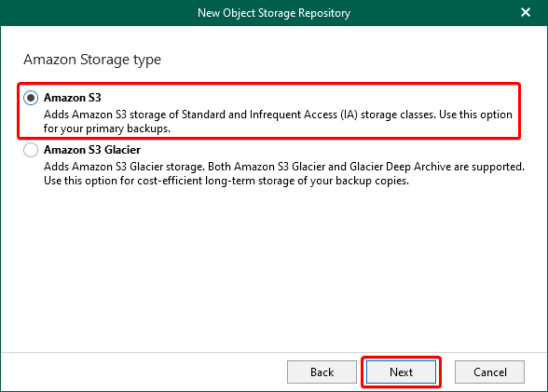Click the "Amazon Storage type" heading
548x392 pixels.
pos(92,60)
